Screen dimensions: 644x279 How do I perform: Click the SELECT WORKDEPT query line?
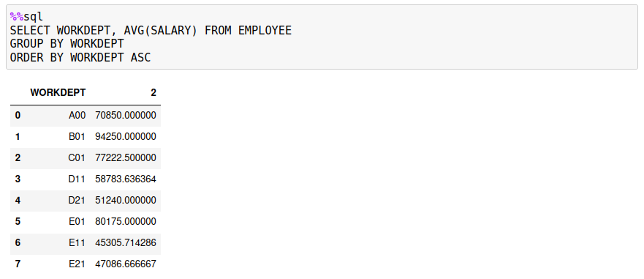[x=151, y=31]
